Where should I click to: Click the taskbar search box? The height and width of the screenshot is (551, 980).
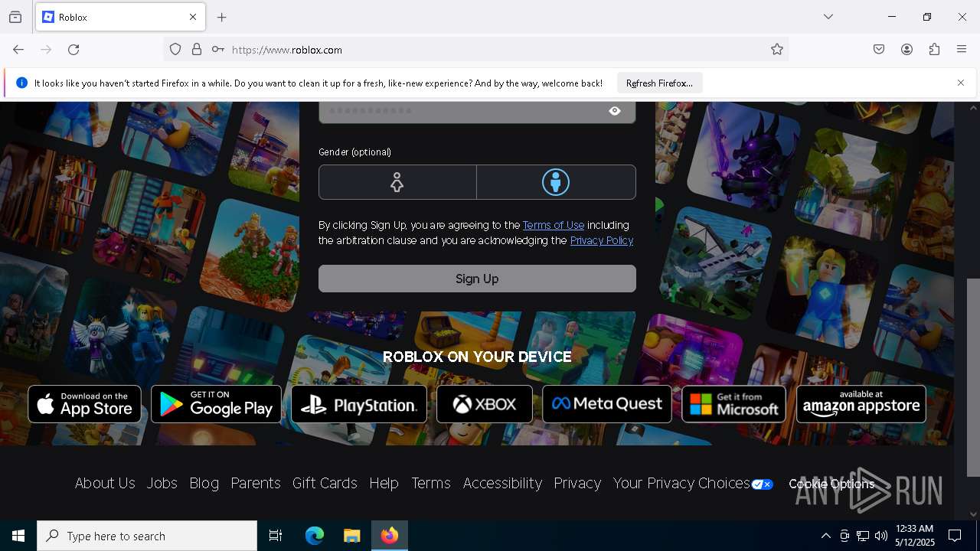[x=147, y=536]
